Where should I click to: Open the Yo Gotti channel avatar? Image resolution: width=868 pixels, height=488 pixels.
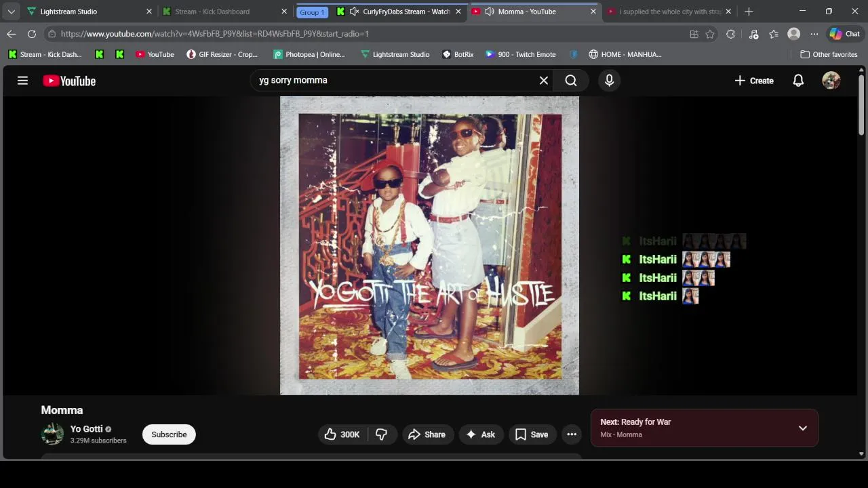[x=52, y=434]
